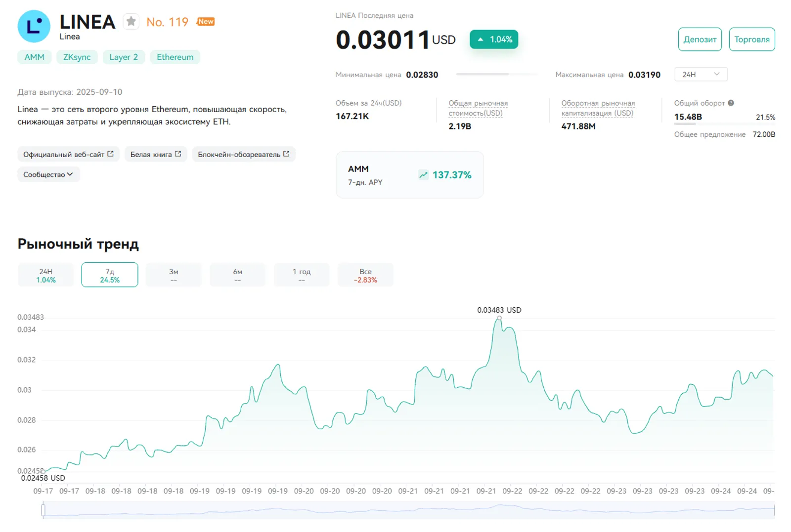The height and width of the screenshot is (532, 791).
Task: Open the 24H price range dropdown
Action: tap(701, 75)
